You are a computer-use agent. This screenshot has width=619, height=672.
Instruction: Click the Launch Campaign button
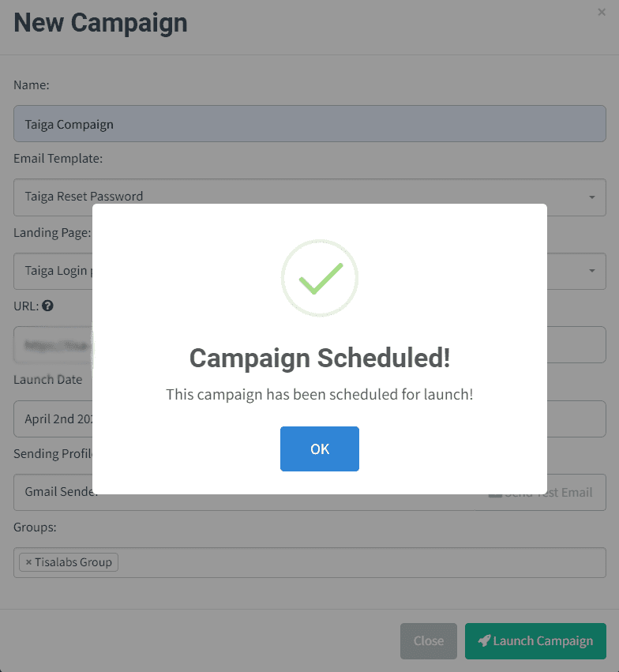point(535,640)
